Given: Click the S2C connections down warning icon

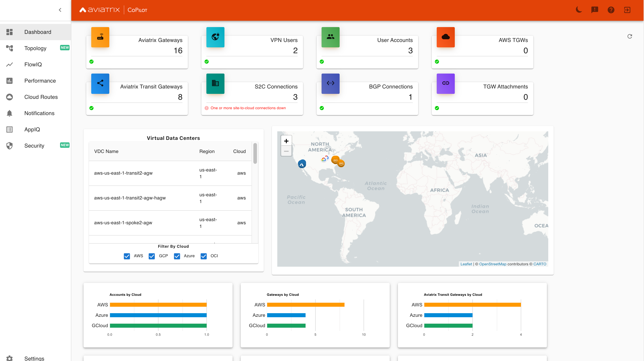Looking at the screenshot, I should point(206,108).
